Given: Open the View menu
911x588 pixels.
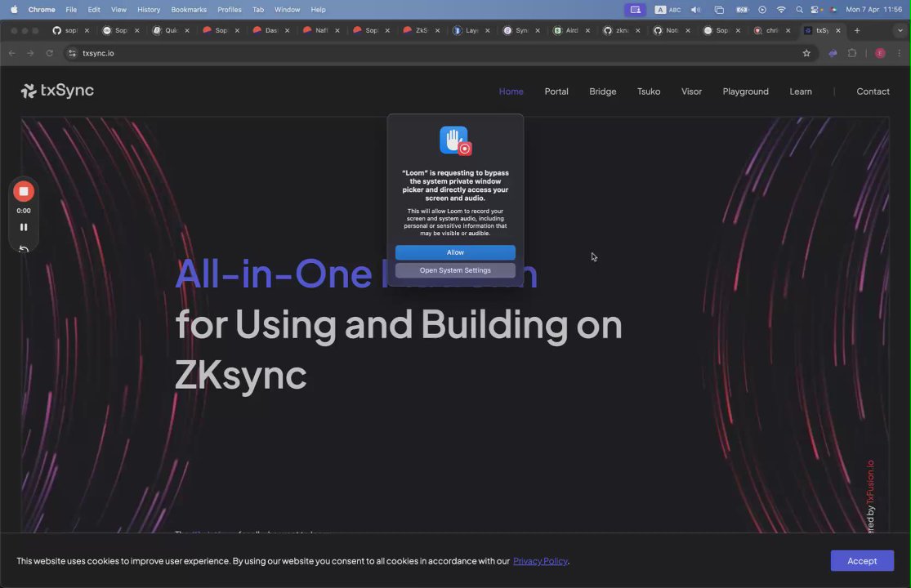Looking at the screenshot, I should 118,9.
